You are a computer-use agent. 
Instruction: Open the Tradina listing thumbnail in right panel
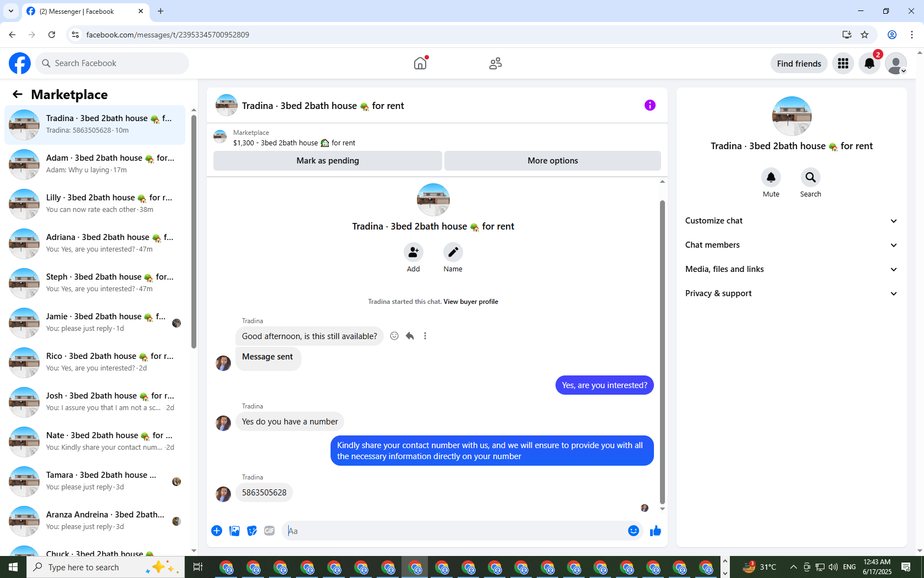(792, 116)
